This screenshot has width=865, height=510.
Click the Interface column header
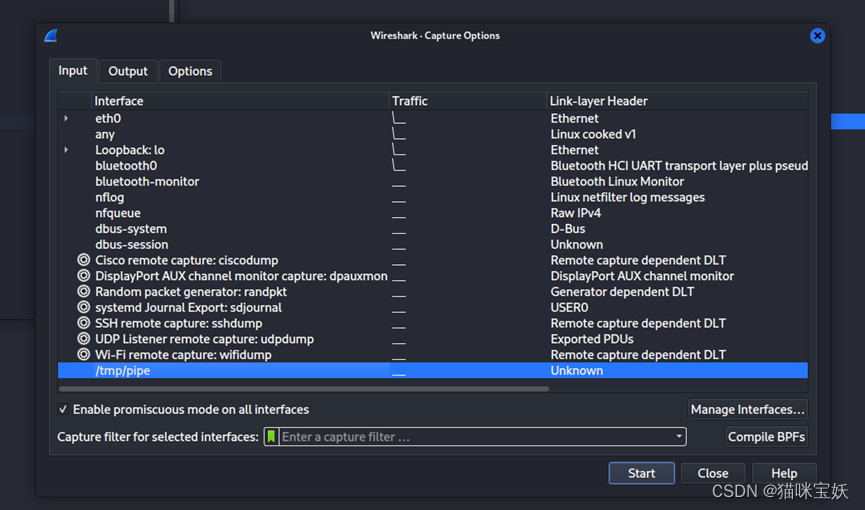pyautogui.click(x=240, y=101)
